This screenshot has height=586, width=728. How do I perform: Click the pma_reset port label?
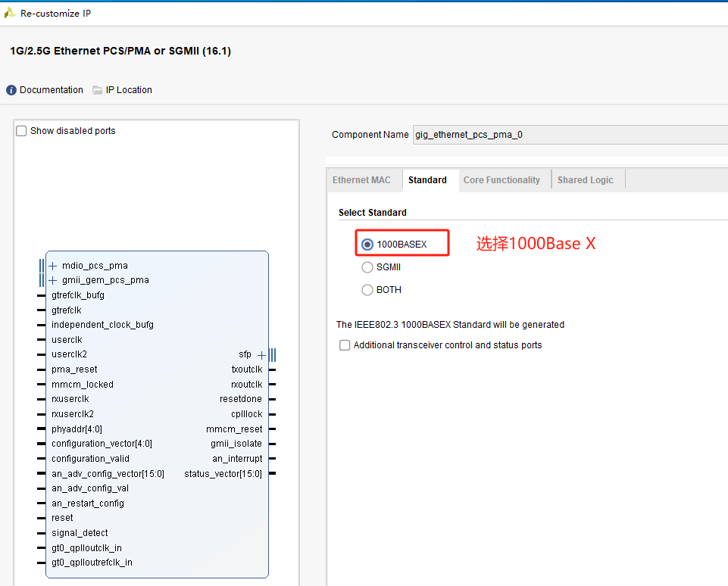click(x=74, y=369)
